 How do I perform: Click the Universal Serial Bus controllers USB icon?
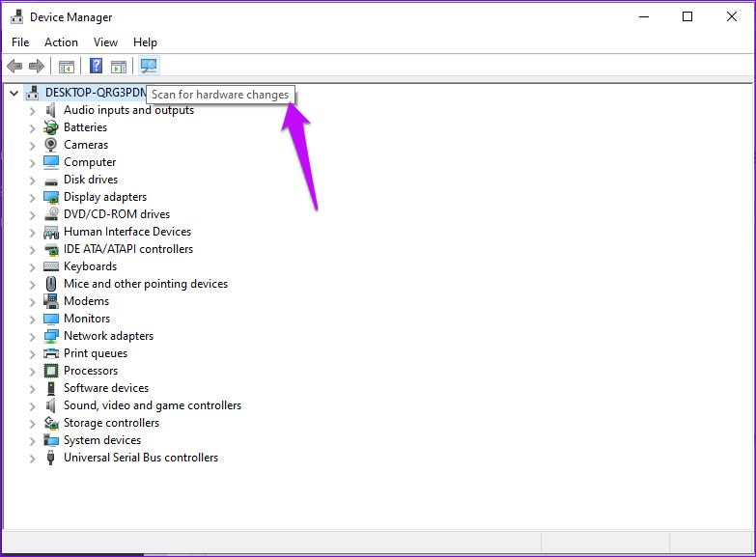[50, 458]
